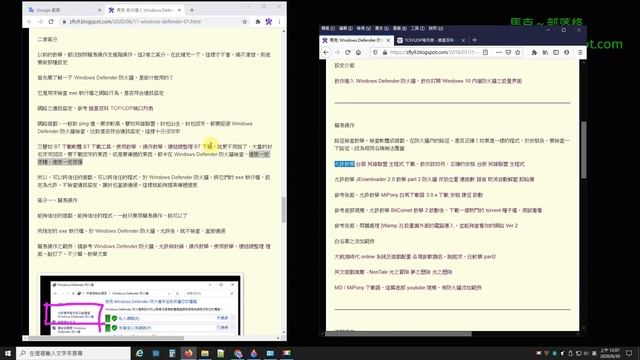Open the second menu (Edit) in Firefox menu bar
Image resolution: width=640 pixels, height=360 pixels.
[346, 28]
